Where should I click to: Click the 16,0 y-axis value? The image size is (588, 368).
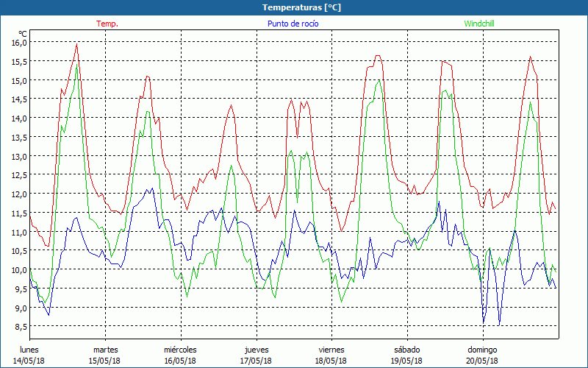click(x=20, y=43)
